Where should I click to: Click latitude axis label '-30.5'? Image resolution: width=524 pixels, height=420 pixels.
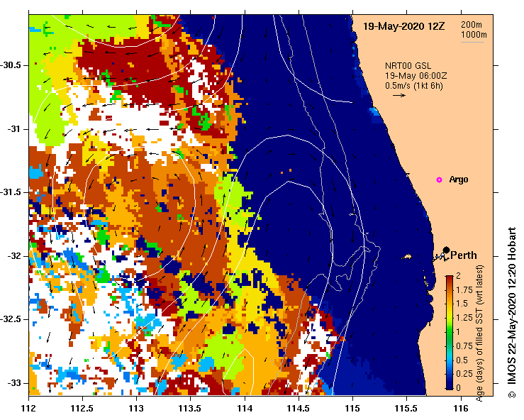click(12, 65)
